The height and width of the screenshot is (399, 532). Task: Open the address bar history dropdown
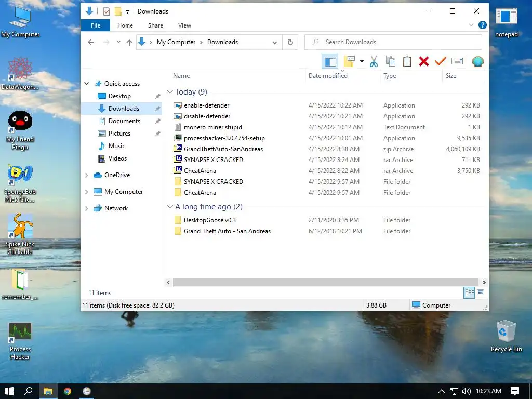click(275, 43)
